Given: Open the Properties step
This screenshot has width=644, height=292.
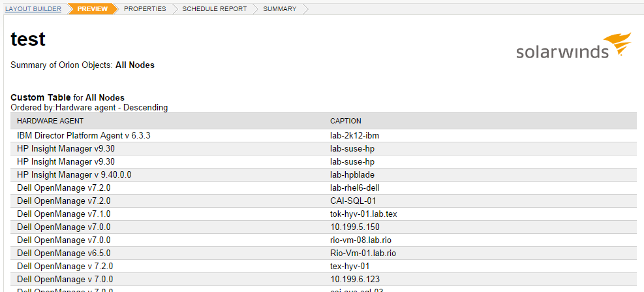Looking at the screenshot, I should tap(145, 8).
